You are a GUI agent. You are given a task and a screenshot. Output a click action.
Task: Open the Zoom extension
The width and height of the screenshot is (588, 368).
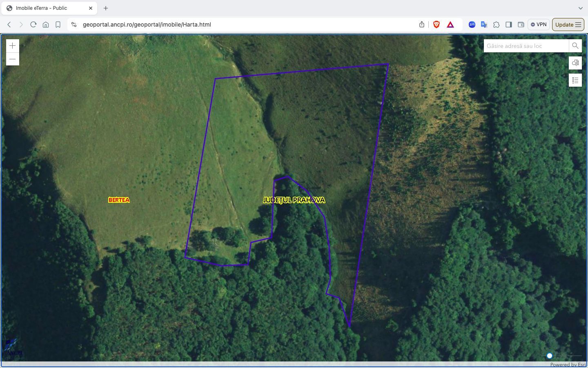pos(472,25)
